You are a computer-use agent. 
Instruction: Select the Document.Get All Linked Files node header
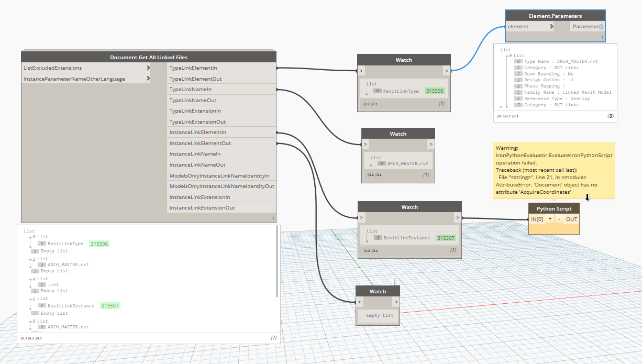pyautogui.click(x=149, y=57)
